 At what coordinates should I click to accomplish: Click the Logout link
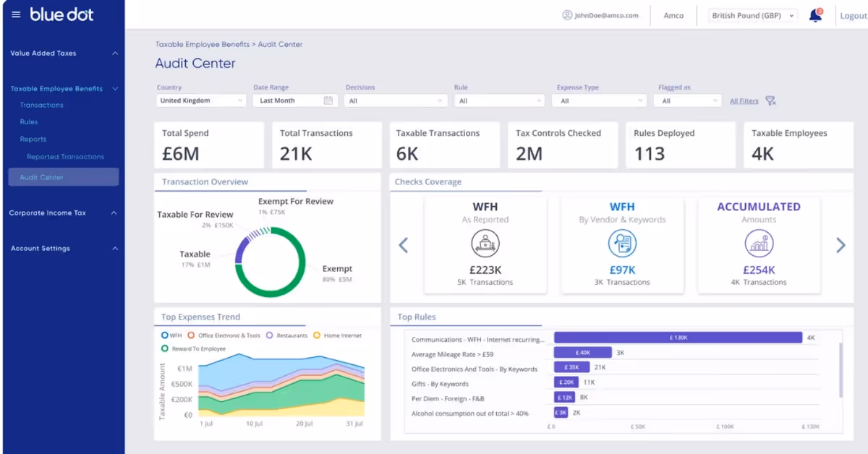pyautogui.click(x=854, y=14)
